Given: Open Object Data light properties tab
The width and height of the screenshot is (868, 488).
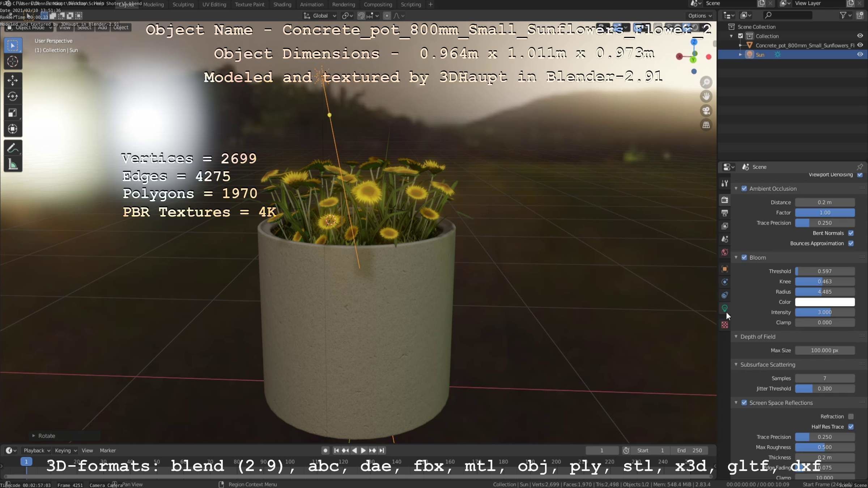Looking at the screenshot, I should [724, 308].
